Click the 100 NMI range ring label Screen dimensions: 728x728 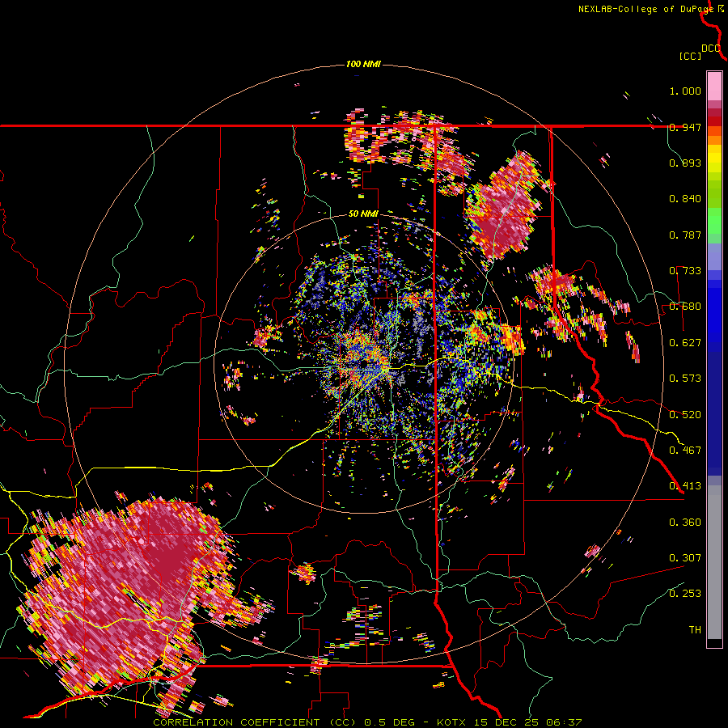point(363,64)
